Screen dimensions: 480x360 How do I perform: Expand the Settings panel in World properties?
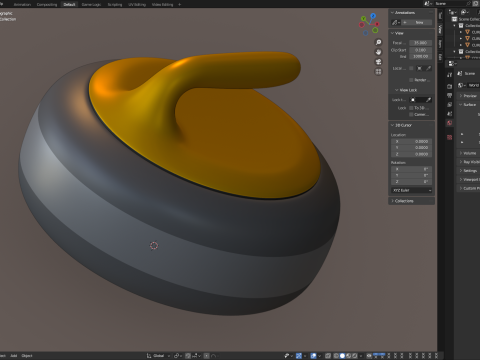click(461, 171)
